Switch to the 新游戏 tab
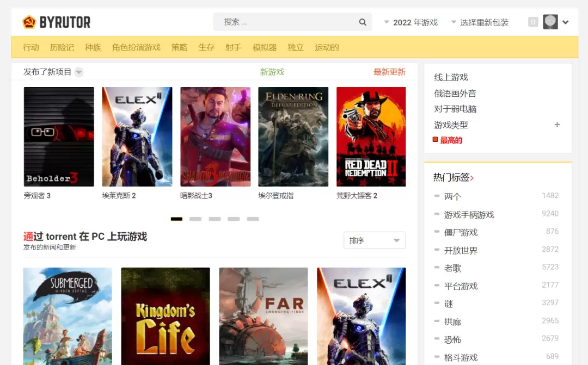Viewport: 588px width, 365px height. point(272,72)
